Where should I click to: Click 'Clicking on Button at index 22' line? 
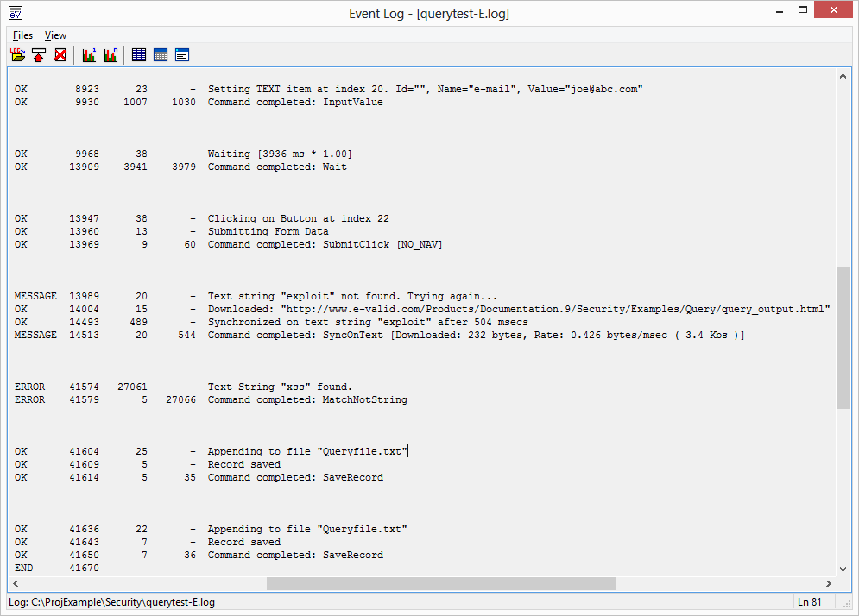(x=299, y=218)
